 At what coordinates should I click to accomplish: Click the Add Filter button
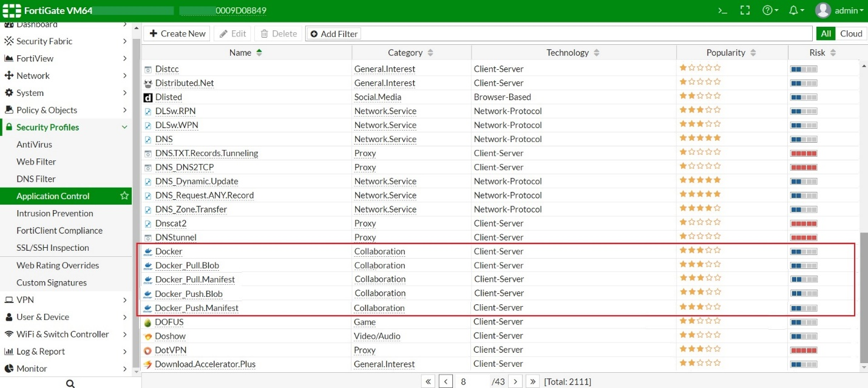click(334, 34)
